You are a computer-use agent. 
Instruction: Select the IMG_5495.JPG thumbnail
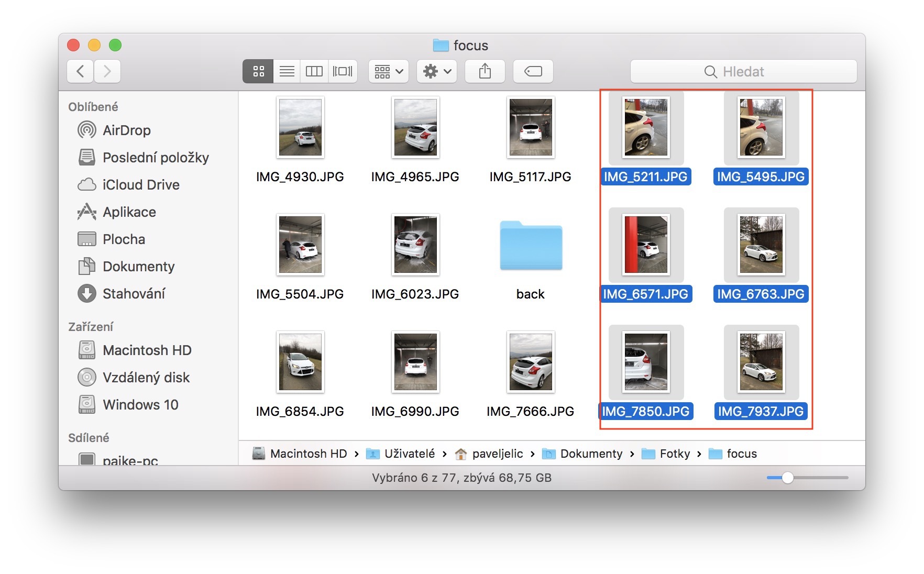(x=761, y=127)
